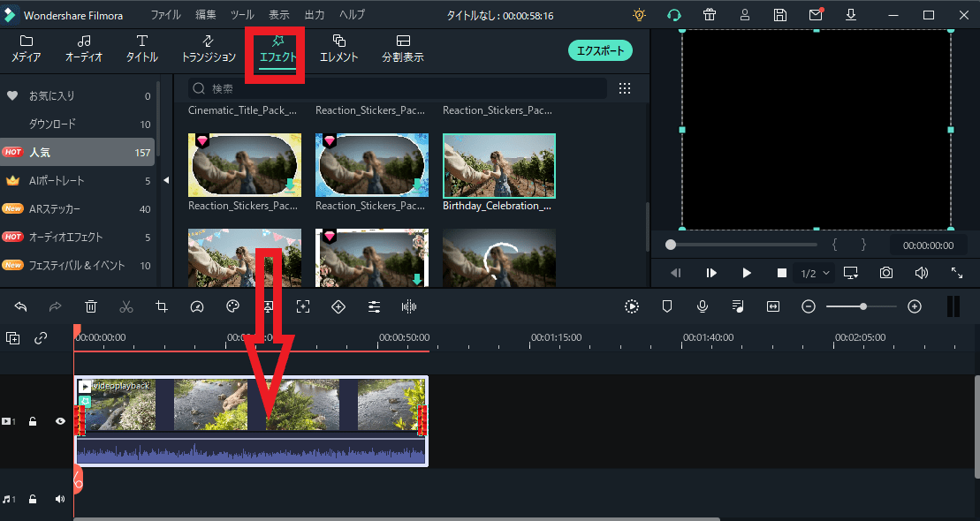This screenshot has height=521, width=980.
Task: Open the edit adjustments sliders icon
Action: [374, 306]
